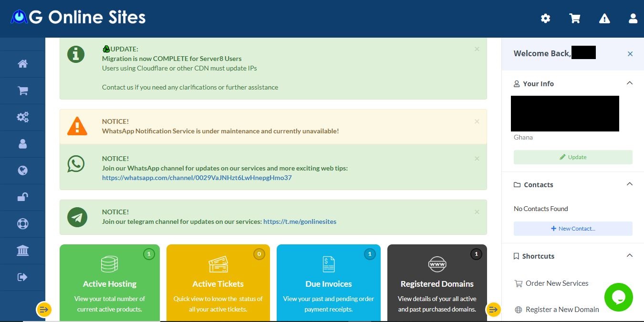
Task: Toggle the right panel with yellow arrow
Action: [493, 310]
